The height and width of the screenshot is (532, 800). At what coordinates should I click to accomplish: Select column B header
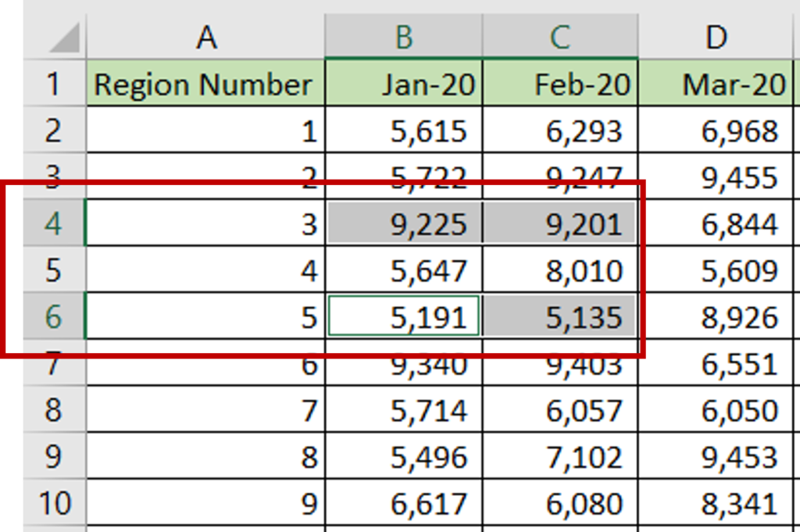pos(403,37)
